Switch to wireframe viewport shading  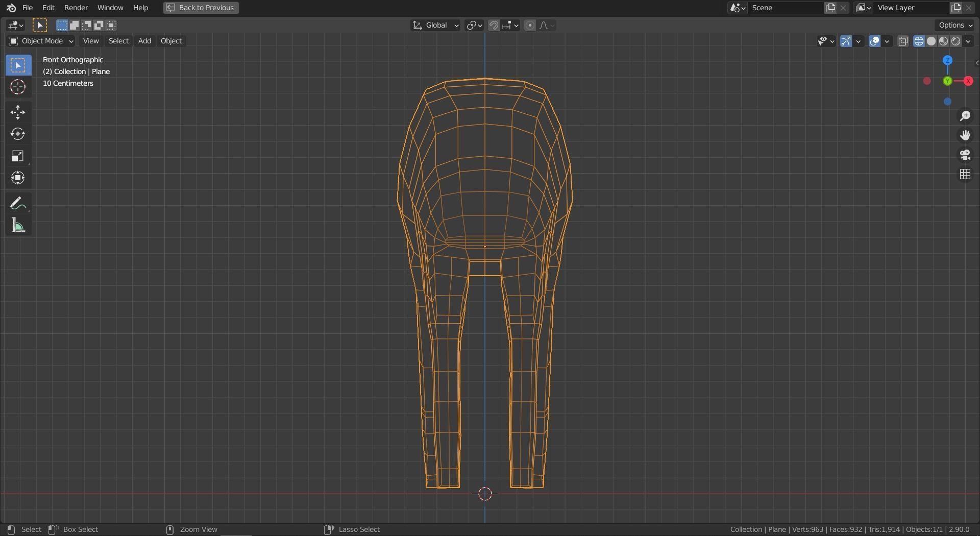(919, 41)
